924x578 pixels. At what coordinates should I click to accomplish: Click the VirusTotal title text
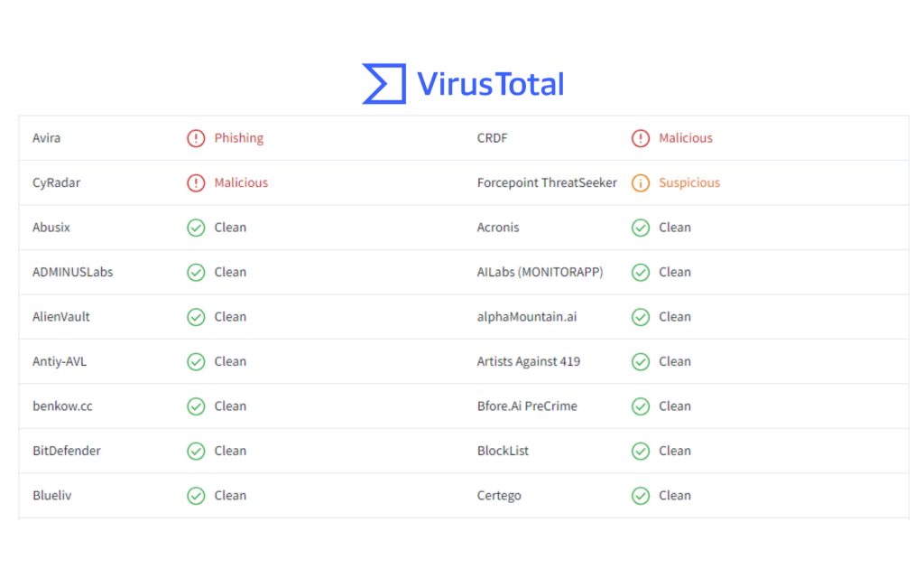click(x=490, y=84)
